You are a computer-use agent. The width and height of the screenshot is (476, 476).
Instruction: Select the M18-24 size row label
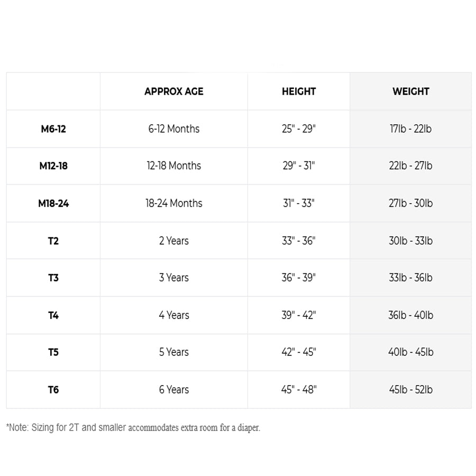point(53,204)
